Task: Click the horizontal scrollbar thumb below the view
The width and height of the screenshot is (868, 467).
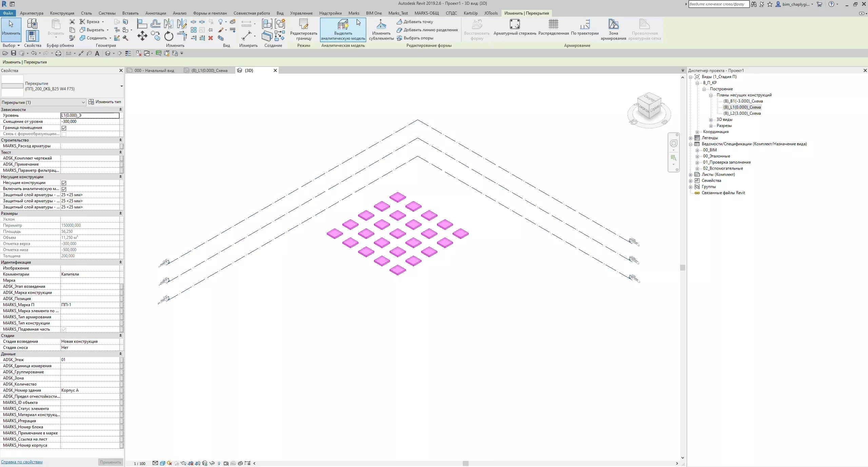Action: tap(466, 464)
